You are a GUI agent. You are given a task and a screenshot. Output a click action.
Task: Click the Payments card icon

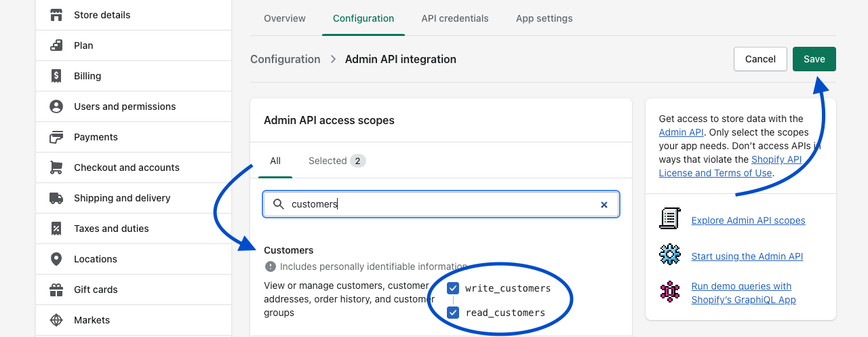coord(56,137)
